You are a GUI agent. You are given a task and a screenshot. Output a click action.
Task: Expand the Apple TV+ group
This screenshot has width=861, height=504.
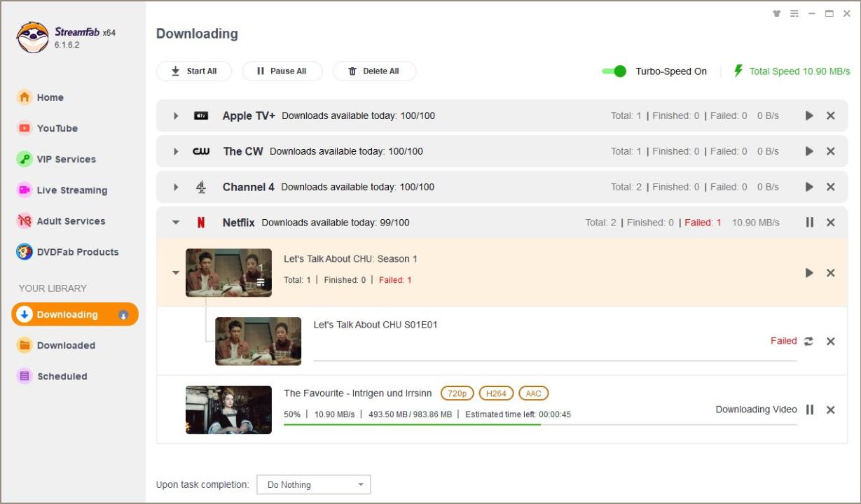coord(176,115)
